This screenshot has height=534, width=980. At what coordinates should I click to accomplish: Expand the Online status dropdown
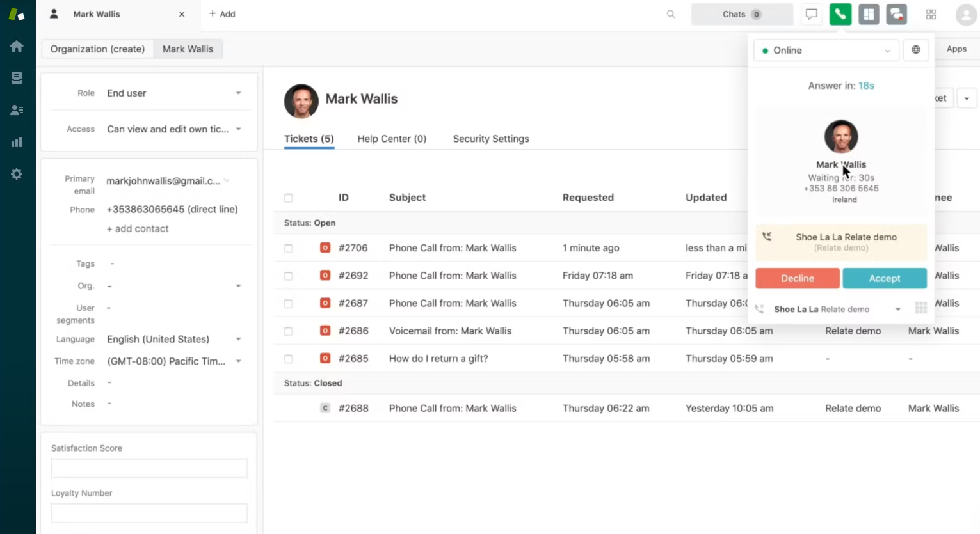pos(826,51)
